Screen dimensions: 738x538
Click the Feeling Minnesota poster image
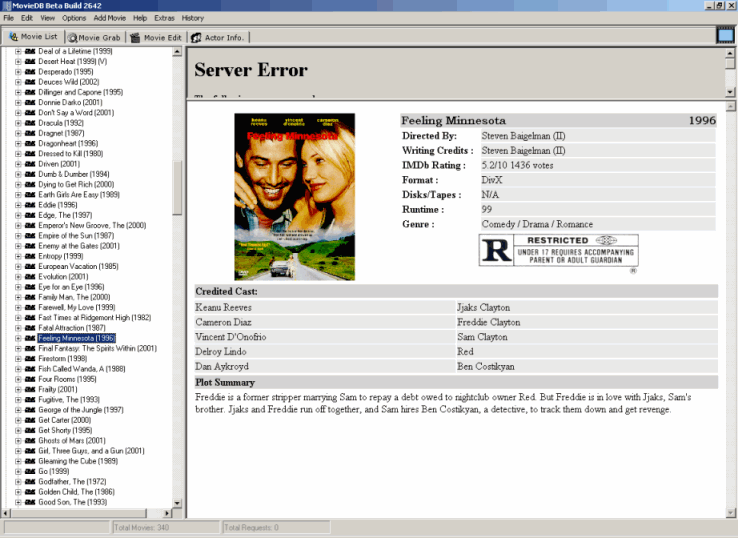[x=295, y=197]
